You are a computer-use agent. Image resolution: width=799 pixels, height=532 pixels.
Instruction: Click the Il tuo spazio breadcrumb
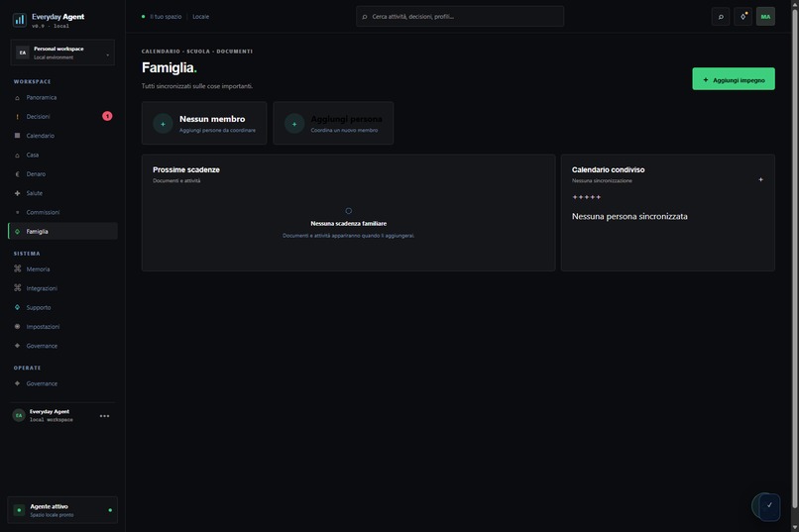166,17
